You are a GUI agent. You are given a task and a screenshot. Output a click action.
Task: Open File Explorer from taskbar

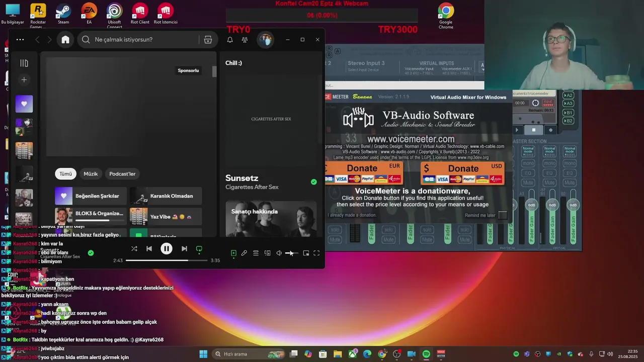pos(338,354)
